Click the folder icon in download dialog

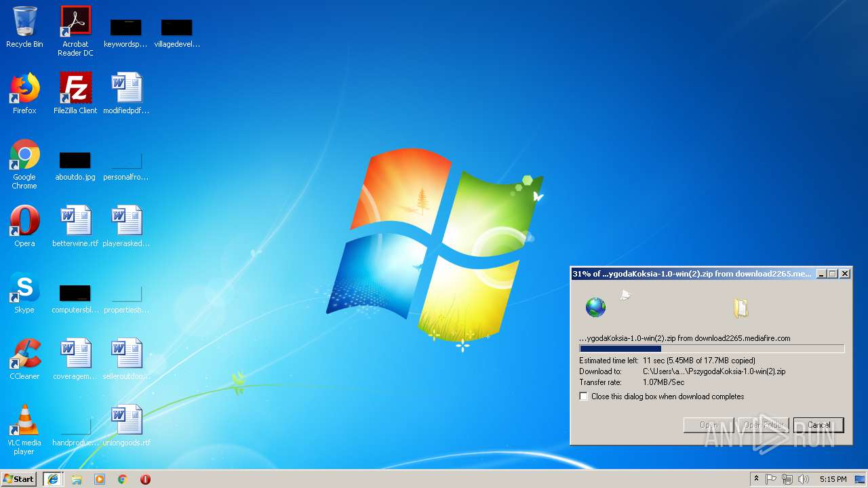[x=741, y=308]
